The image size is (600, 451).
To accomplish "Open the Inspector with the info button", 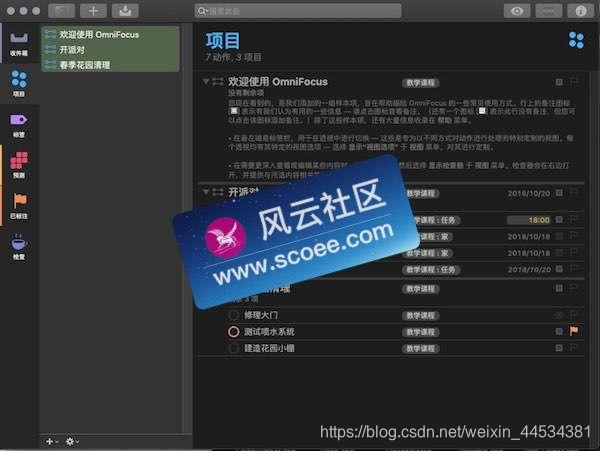I will (x=580, y=11).
